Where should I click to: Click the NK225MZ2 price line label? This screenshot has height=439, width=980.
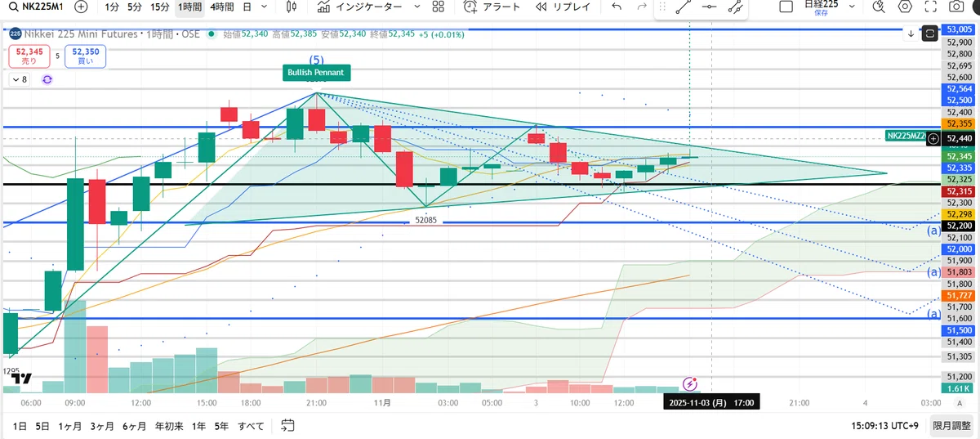[x=906, y=137]
